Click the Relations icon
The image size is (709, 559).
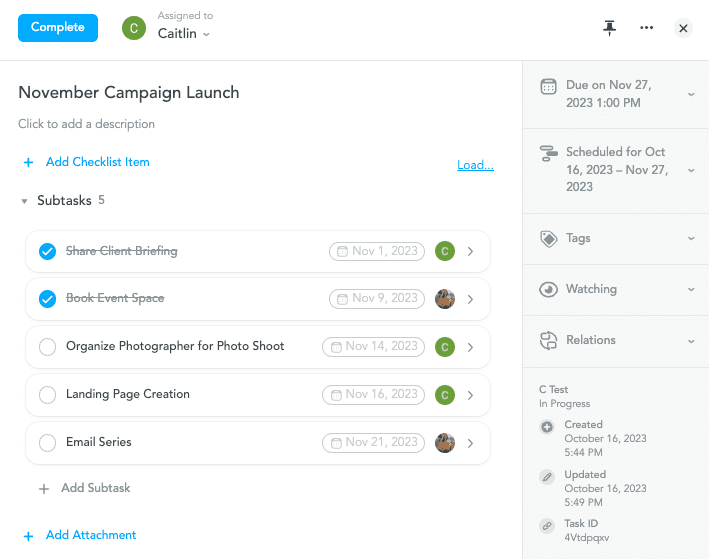pyautogui.click(x=548, y=340)
